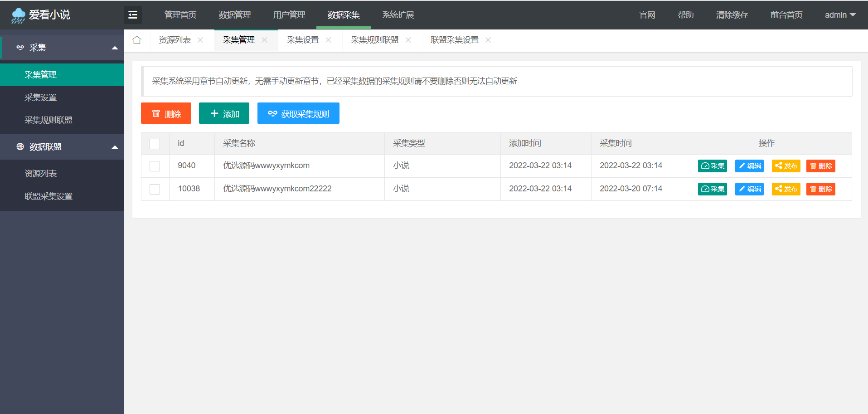868x414 pixels.
Task: Click the orange 删除 bulk button
Action: 166,113
